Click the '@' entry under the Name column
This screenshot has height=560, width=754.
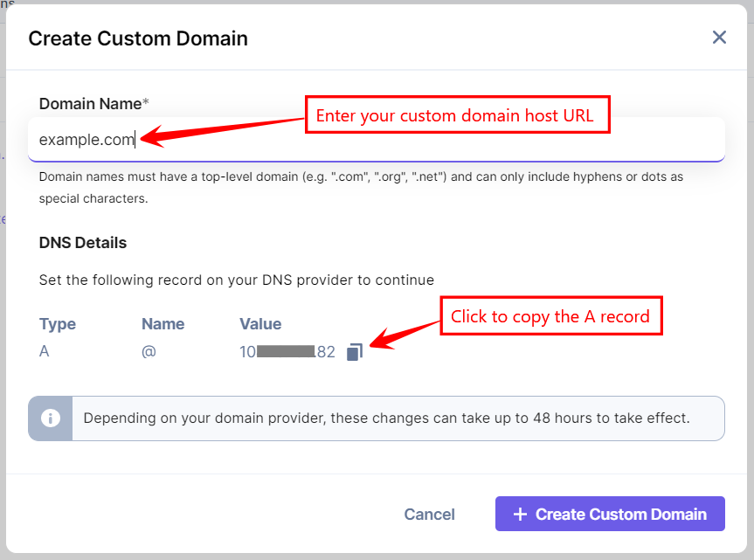(x=148, y=351)
